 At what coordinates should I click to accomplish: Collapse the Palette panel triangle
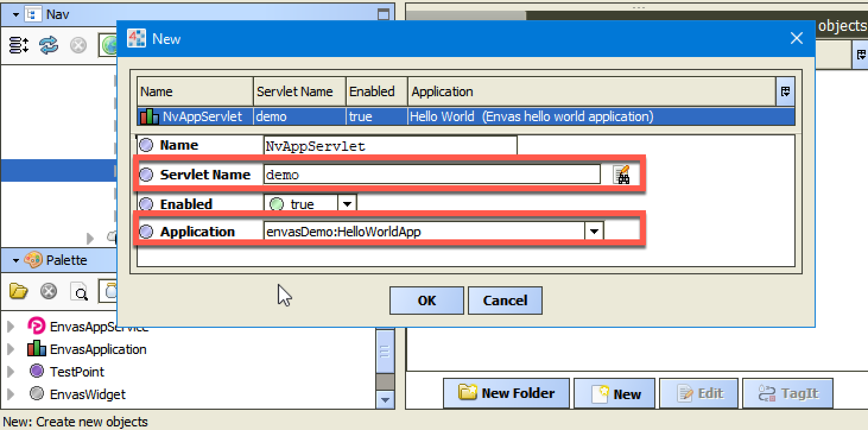click(16, 260)
